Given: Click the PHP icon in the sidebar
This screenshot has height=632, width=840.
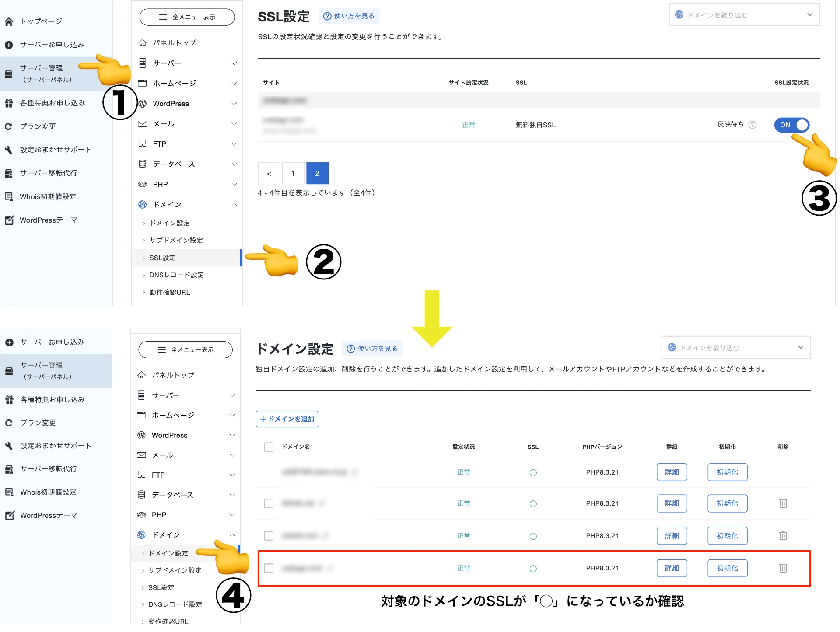Looking at the screenshot, I should click(x=142, y=184).
